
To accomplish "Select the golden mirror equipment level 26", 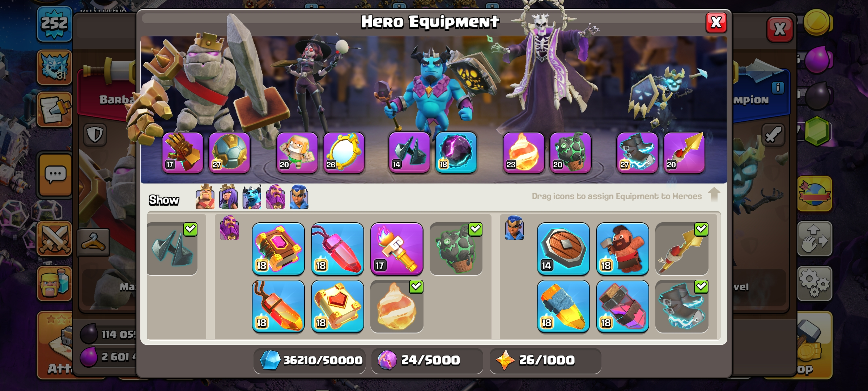I will (344, 152).
